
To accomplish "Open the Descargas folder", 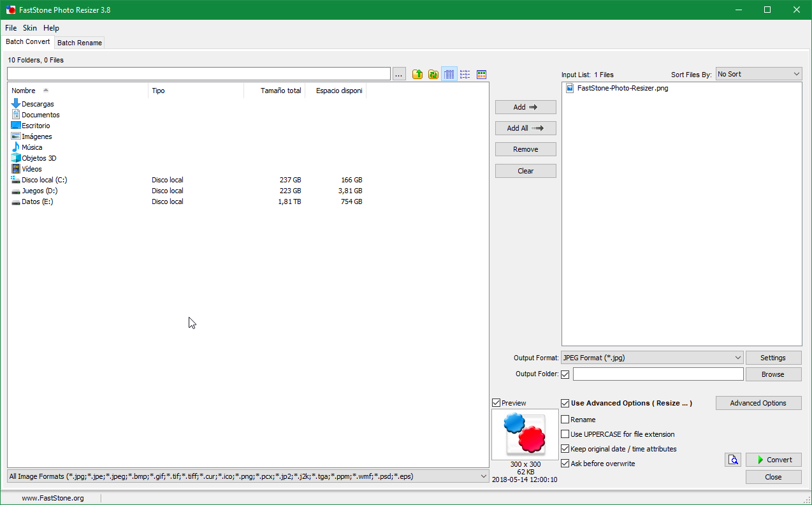I will pyautogui.click(x=38, y=104).
